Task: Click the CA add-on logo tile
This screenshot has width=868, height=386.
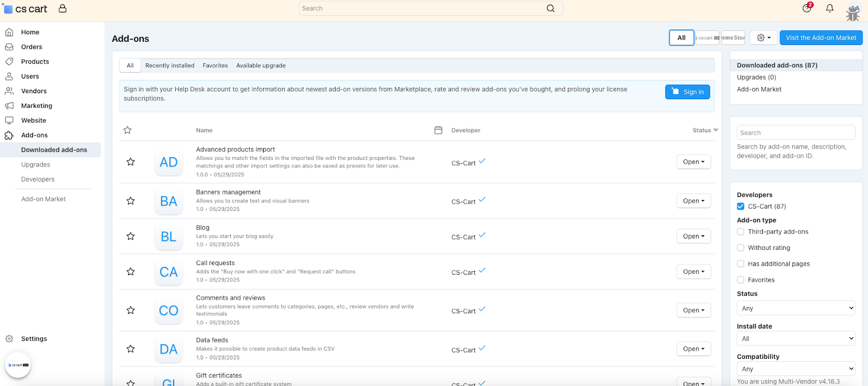Action: 169,272
